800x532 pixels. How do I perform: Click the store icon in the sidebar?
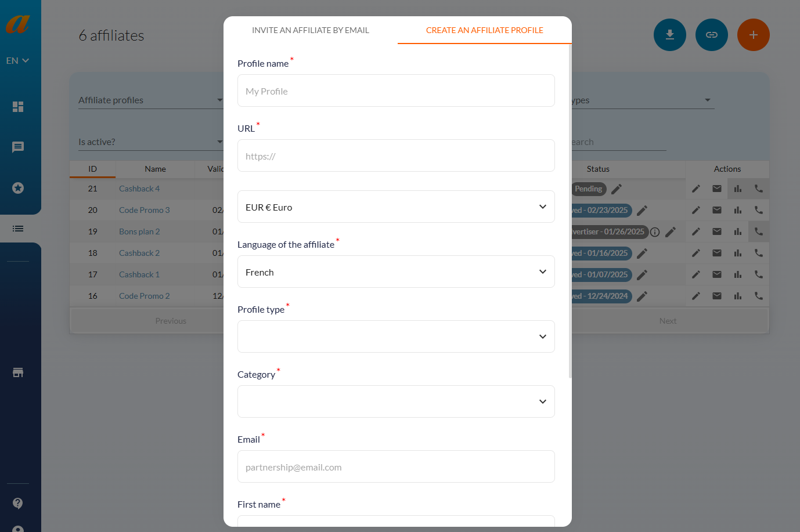coord(18,372)
